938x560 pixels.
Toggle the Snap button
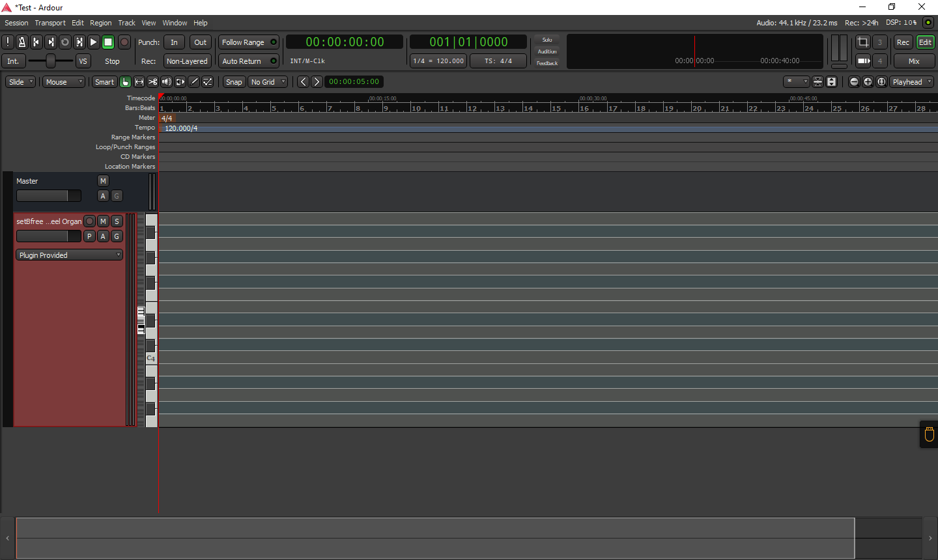tap(234, 82)
